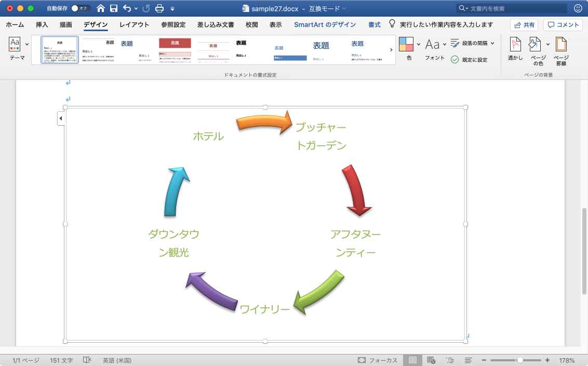Select the Print Layout view icon
Screen dimensions: 588x366
[412, 360]
